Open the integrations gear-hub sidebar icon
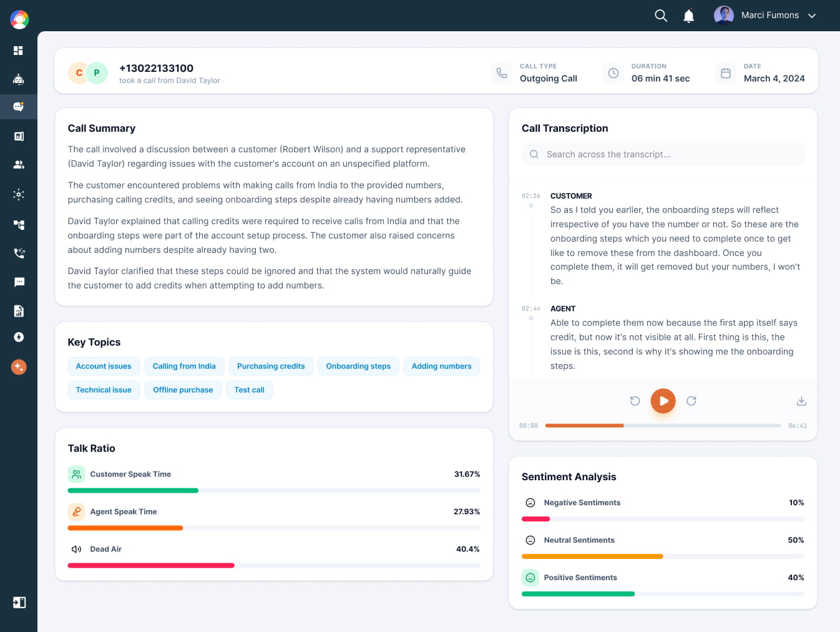 coord(19,194)
